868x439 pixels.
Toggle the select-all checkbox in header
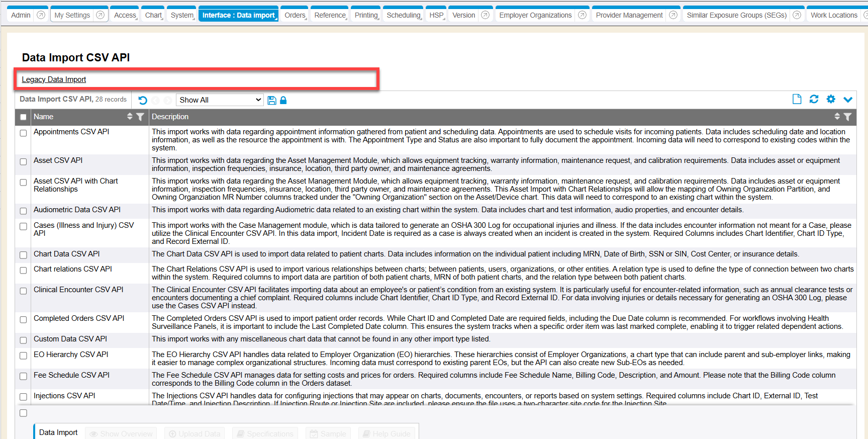tap(23, 117)
